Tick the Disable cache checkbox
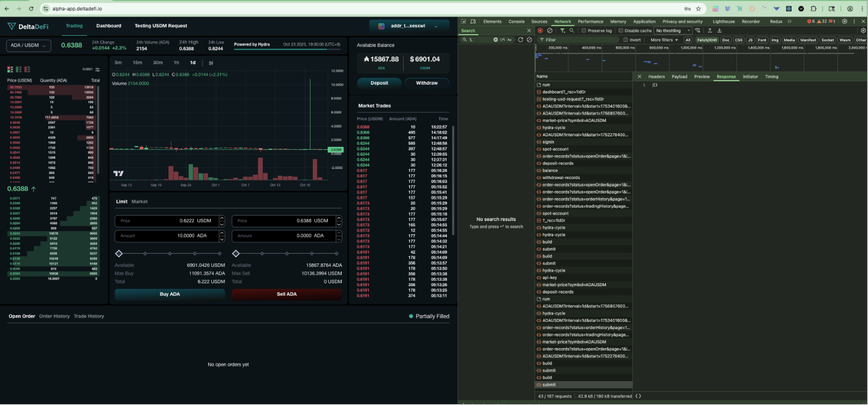This screenshot has height=405, width=868. coord(621,31)
